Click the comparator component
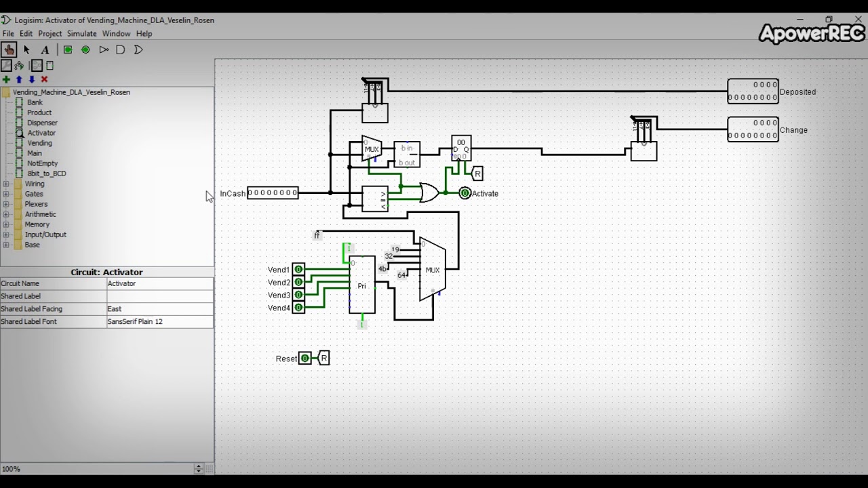This screenshot has height=488, width=868. [375, 199]
